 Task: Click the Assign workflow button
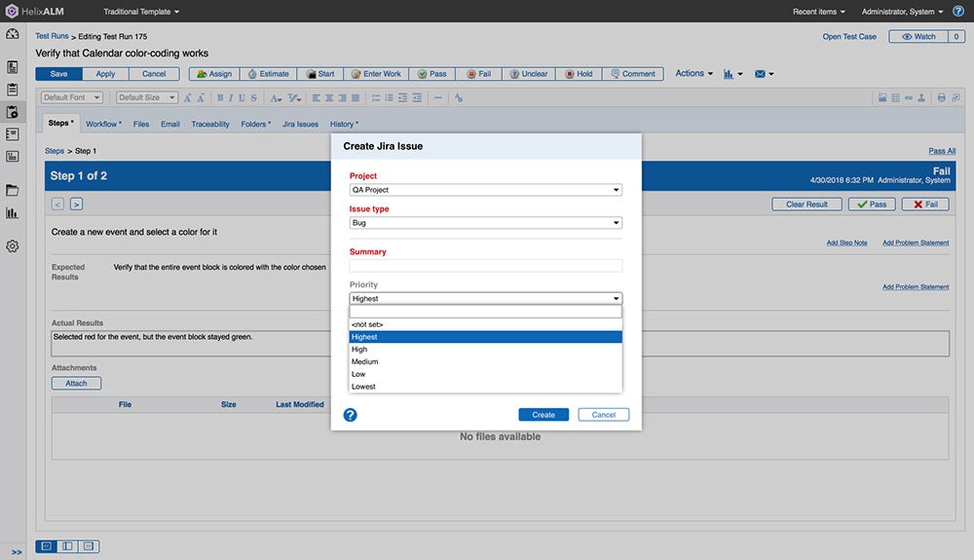pyautogui.click(x=213, y=74)
